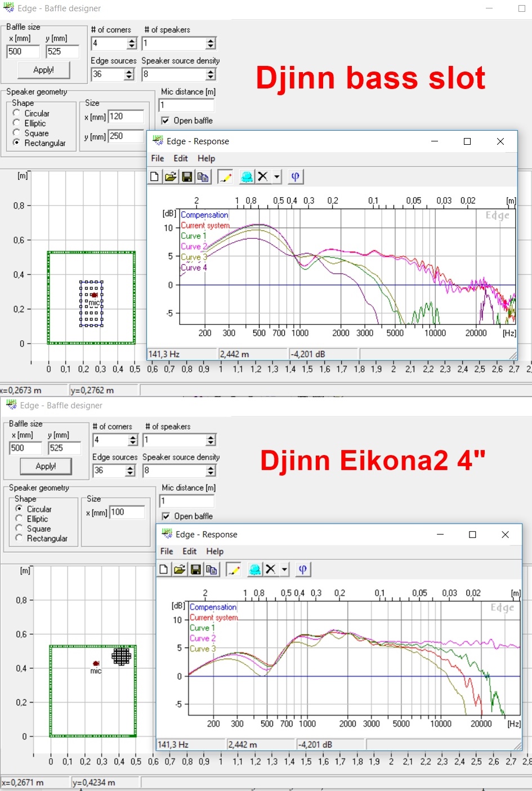Click Open folder icon in Eikona2 Response window
This screenshot has width=532, height=791.
point(180,570)
